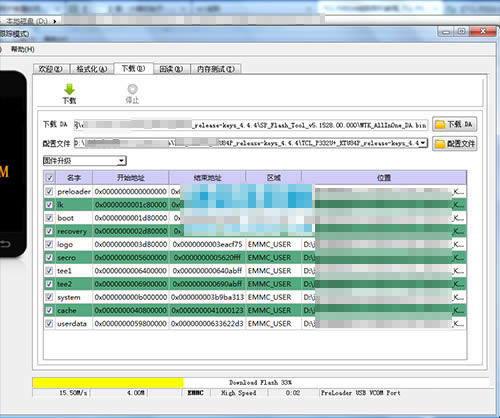Switch to the Welcome tab
The height and width of the screenshot is (418, 500).
click(51, 69)
